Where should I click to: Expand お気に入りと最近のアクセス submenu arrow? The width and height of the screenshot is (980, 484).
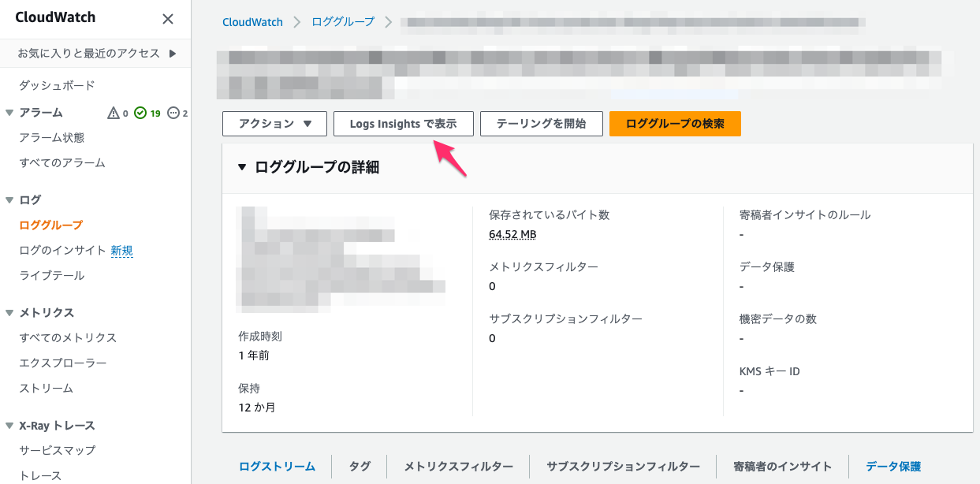pos(172,54)
